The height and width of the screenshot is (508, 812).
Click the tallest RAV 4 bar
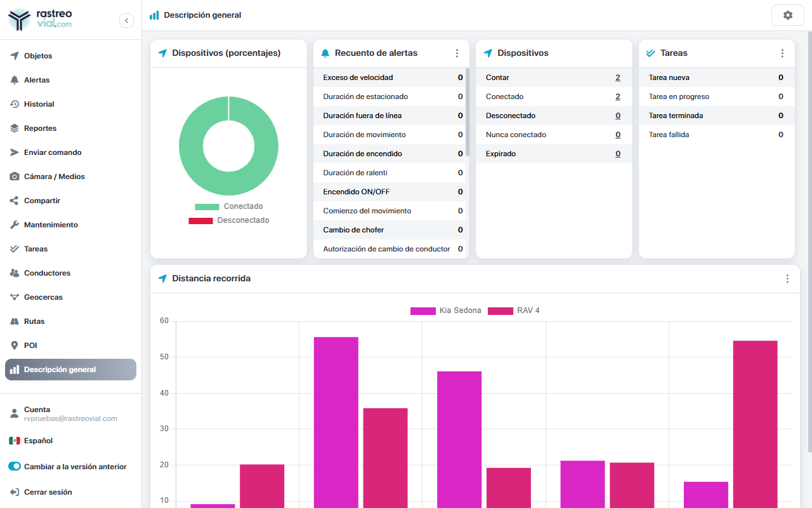(756, 424)
